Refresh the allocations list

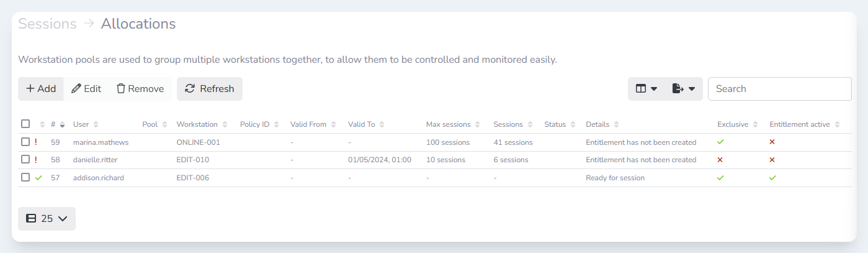click(210, 89)
